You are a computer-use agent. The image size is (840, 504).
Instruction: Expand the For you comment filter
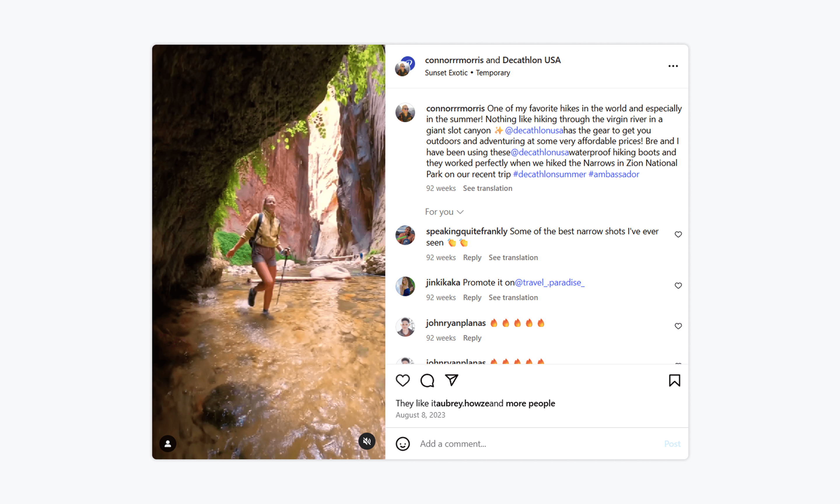click(x=444, y=212)
